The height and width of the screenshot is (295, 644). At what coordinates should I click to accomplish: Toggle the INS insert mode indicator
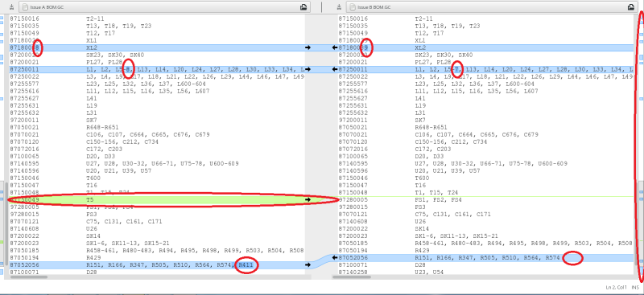pos(635,287)
